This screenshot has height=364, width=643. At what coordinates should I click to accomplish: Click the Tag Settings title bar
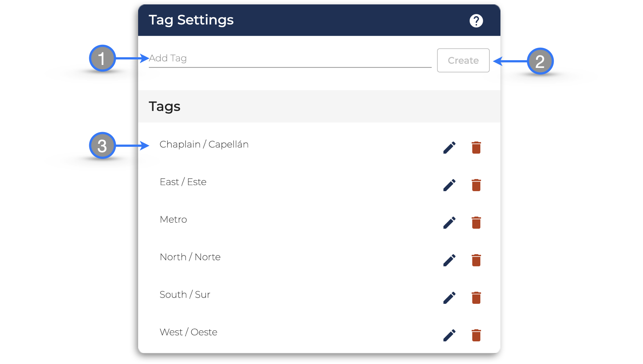click(319, 20)
